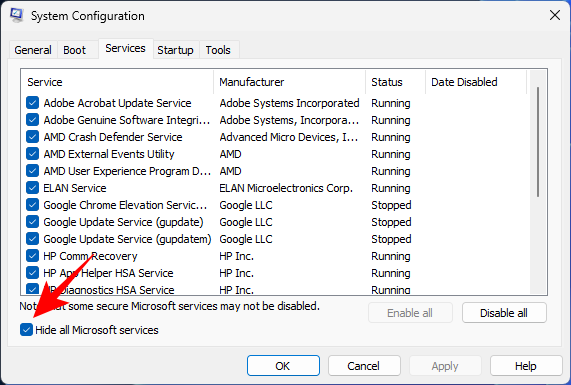This screenshot has width=571, height=385.
Task: Click the OK button
Action: tap(283, 366)
